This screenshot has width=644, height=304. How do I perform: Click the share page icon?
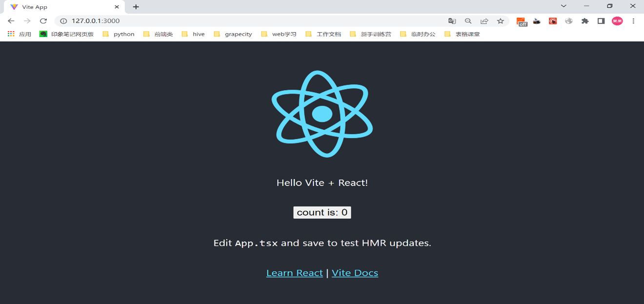point(484,21)
